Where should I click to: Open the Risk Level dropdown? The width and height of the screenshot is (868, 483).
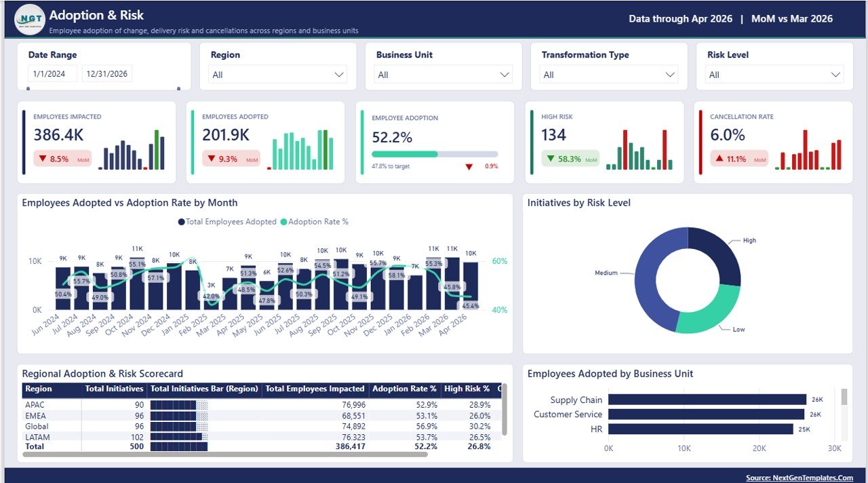coord(774,75)
